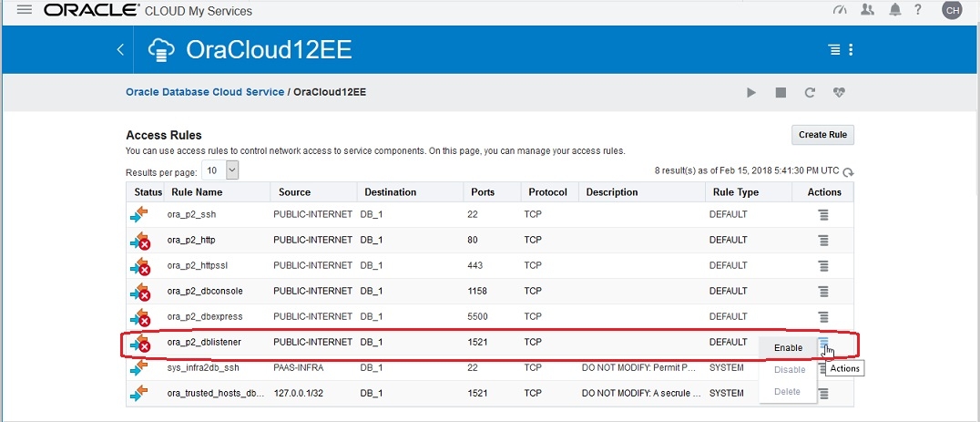
Task: Open the hamburger navigation menu
Action: (x=25, y=10)
